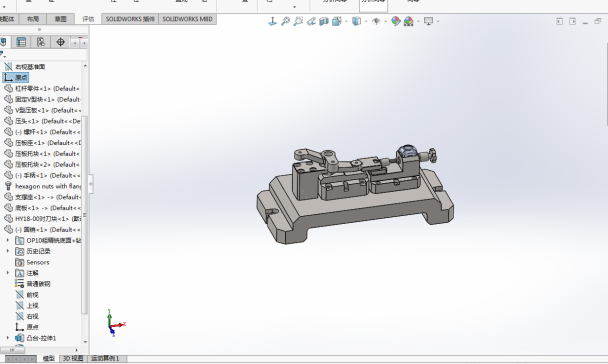Select the 前视 plane

[27, 295]
